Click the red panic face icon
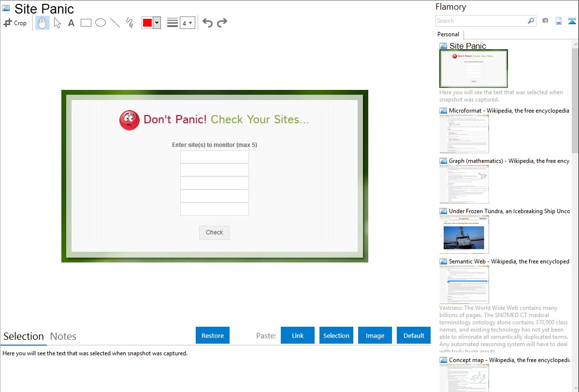Screen dimensions: 579x392 (129, 120)
